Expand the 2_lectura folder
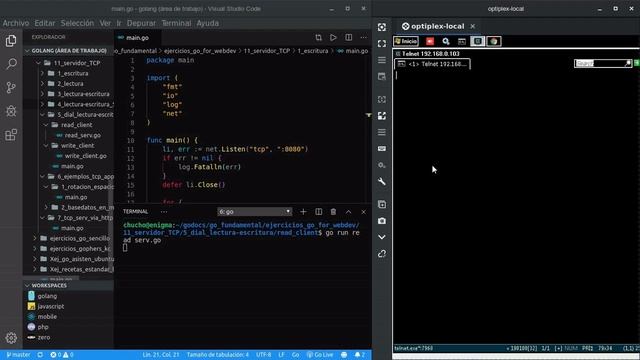Viewport: 640px width, 360px height. click(x=69, y=84)
